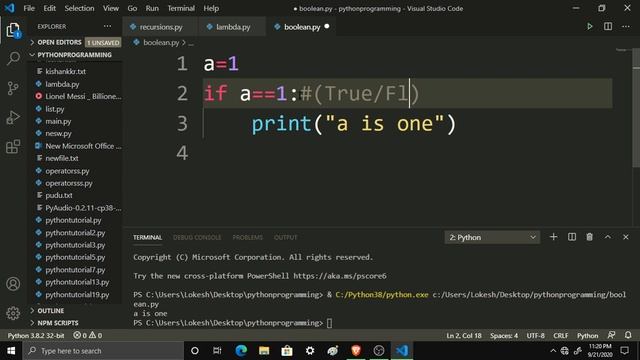Run Python file with play button
The image size is (640, 360).
pyautogui.click(x=589, y=27)
